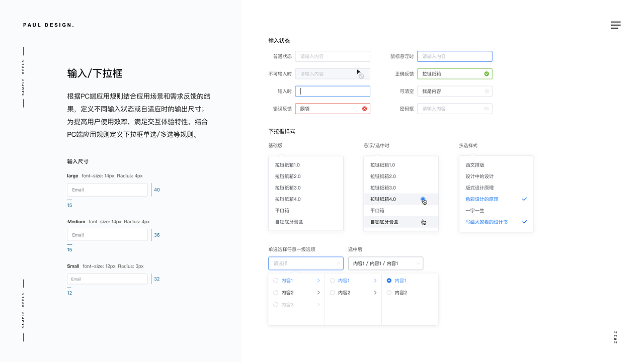The width and height of the screenshot is (644, 362).
Task: Click the 单选选择任意一级选项 label
Action: pyautogui.click(x=292, y=249)
